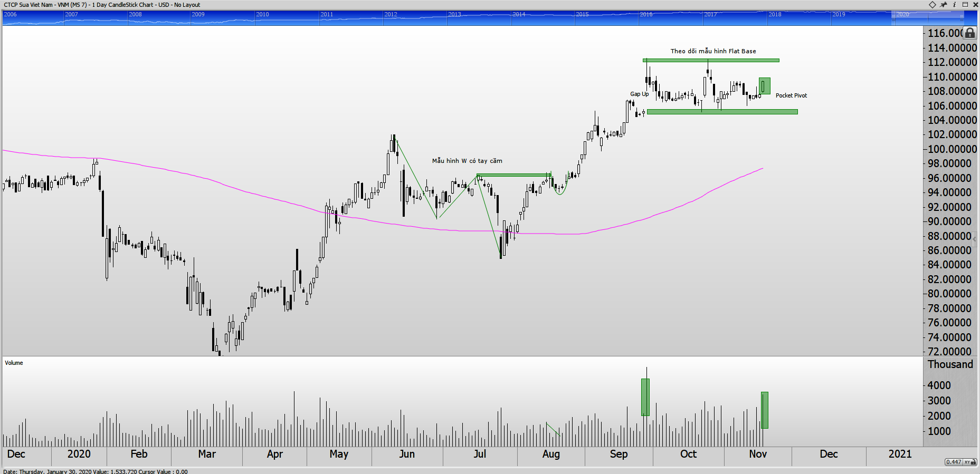Viewport: 980px width, 474px height.
Task: Toggle the price axis padlock icon
Action: click(970, 33)
